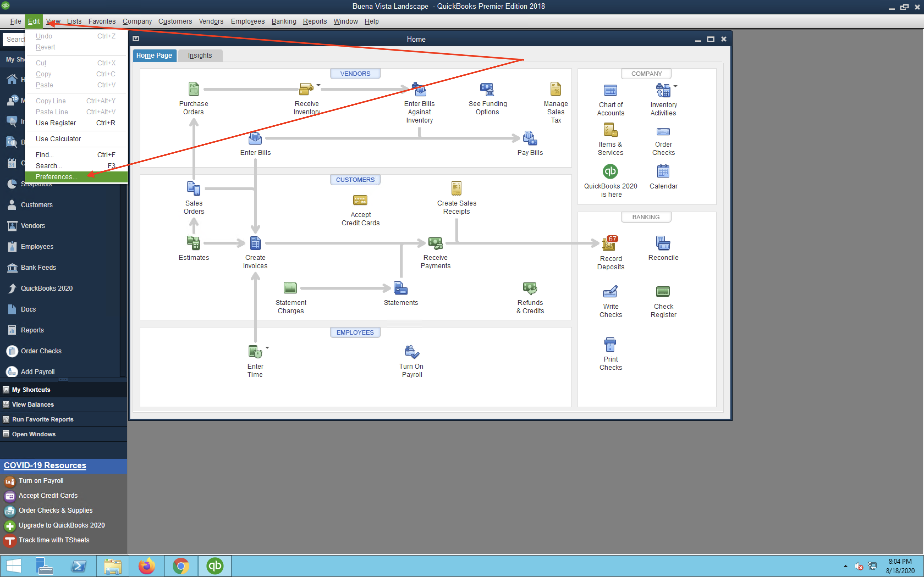The image size is (924, 577).
Task: Click View Balances in left panel
Action: [33, 404]
